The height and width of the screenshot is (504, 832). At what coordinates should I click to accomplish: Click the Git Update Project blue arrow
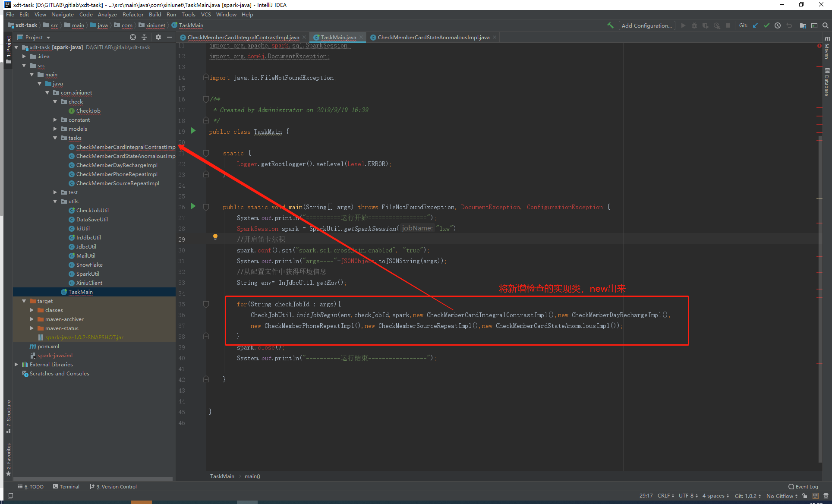coord(755,25)
